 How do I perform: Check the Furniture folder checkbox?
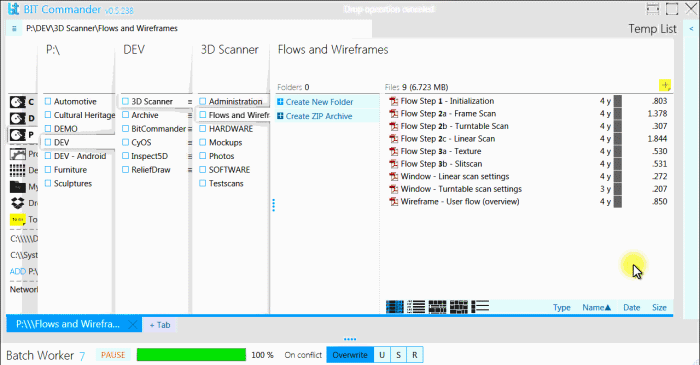tap(48, 170)
